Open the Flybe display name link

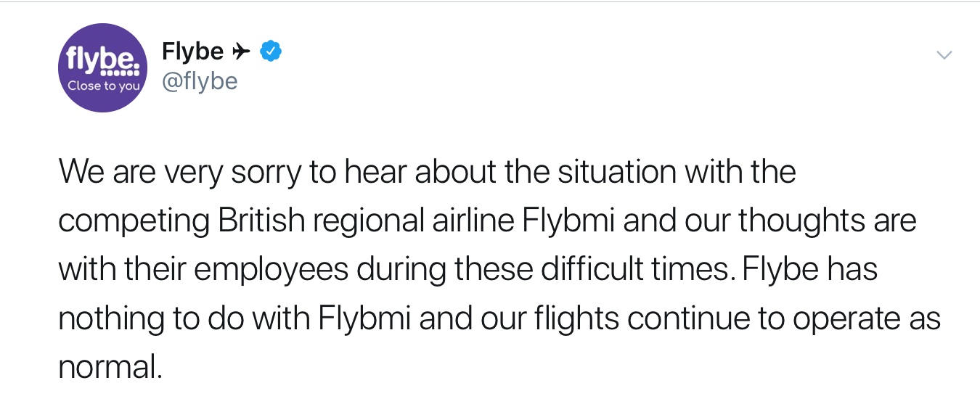coord(192,52)
